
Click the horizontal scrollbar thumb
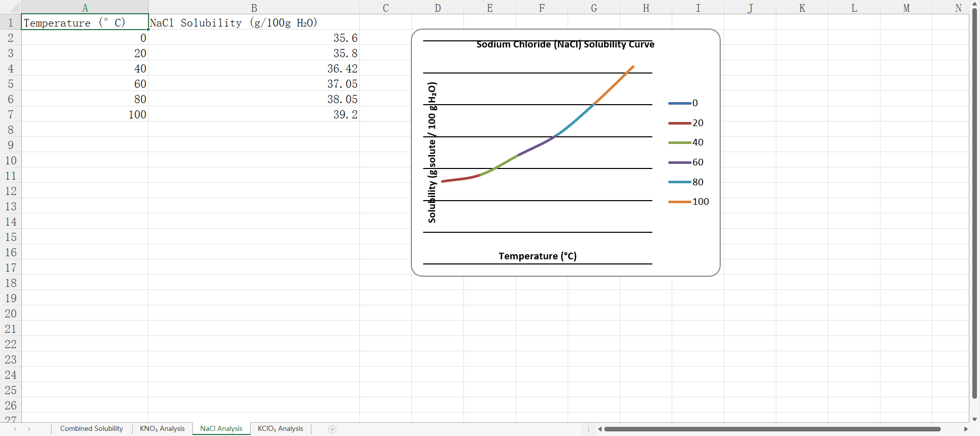tap(772, 429)
